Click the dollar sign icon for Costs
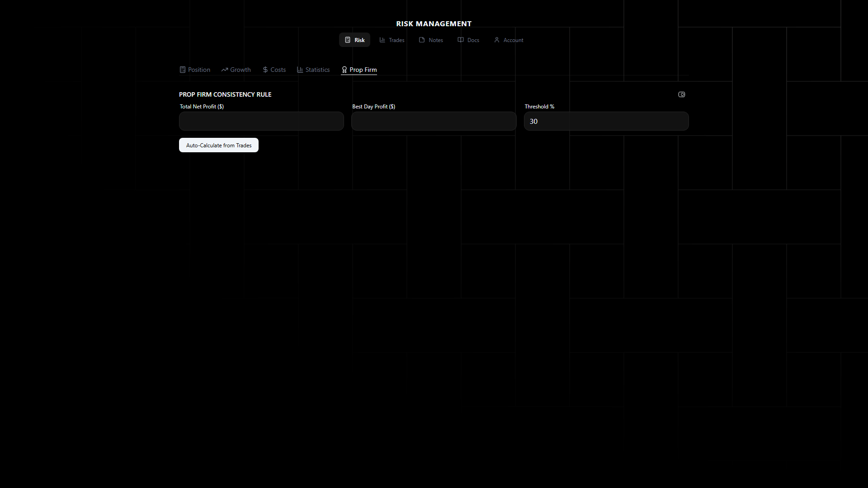 click(265, 70)
